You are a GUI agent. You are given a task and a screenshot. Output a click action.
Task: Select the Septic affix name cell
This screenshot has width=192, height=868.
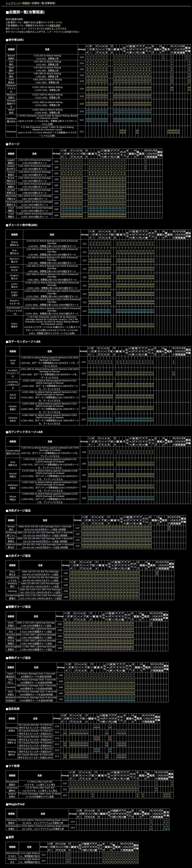click(x=11, y=675)
